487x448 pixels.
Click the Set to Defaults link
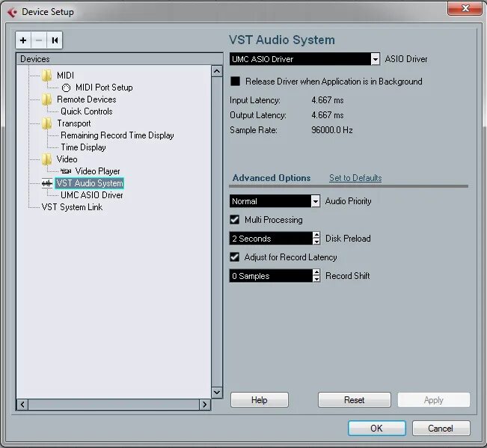pyautogui.click(x=355, y=178)
